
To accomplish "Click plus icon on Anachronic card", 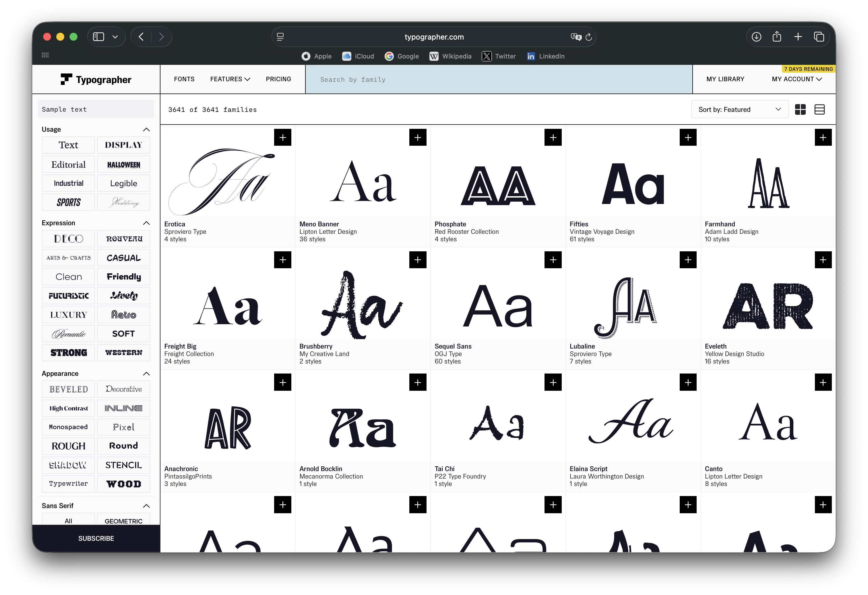I will (x=282, y=382).
